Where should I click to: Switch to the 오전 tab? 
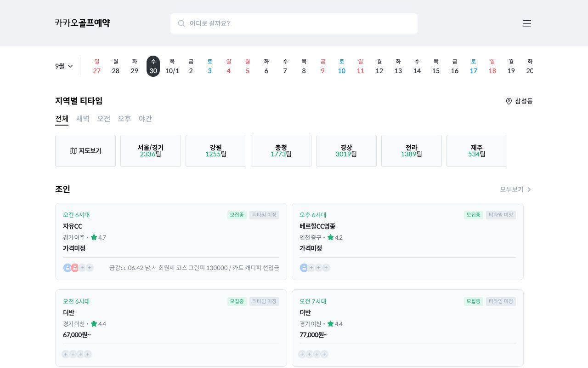tap(103, 119)
